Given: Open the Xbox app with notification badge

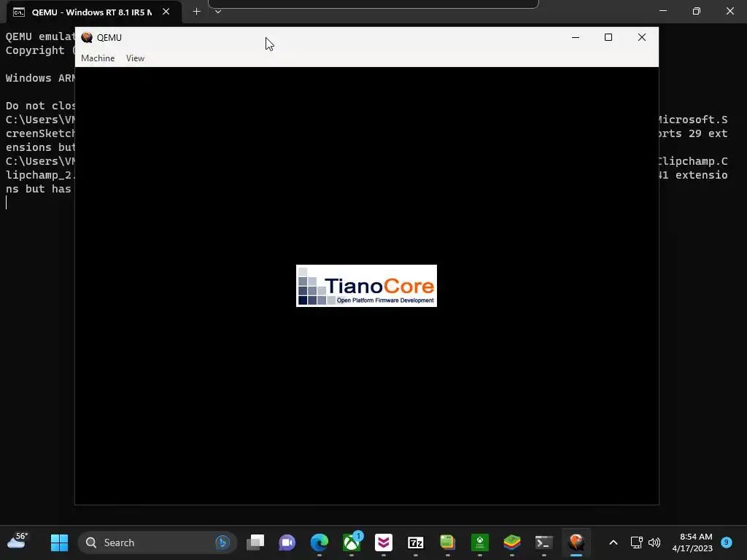Looking at the screenshot, I should (352, 542).
